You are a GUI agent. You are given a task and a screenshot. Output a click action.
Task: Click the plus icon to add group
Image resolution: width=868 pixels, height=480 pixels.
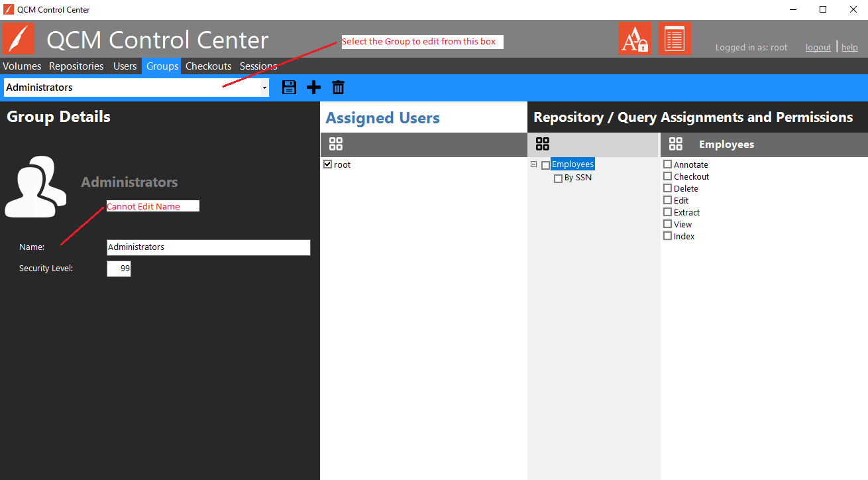coord(313,87)
